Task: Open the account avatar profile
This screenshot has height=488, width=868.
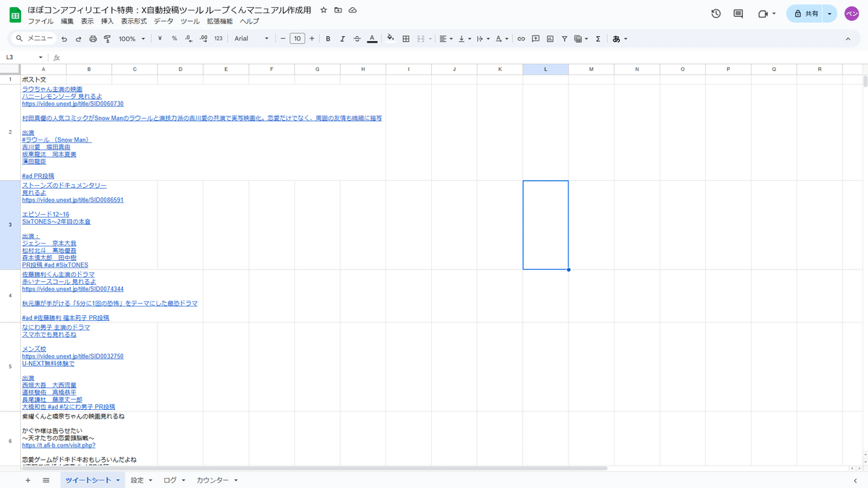Action: (852, 14)
